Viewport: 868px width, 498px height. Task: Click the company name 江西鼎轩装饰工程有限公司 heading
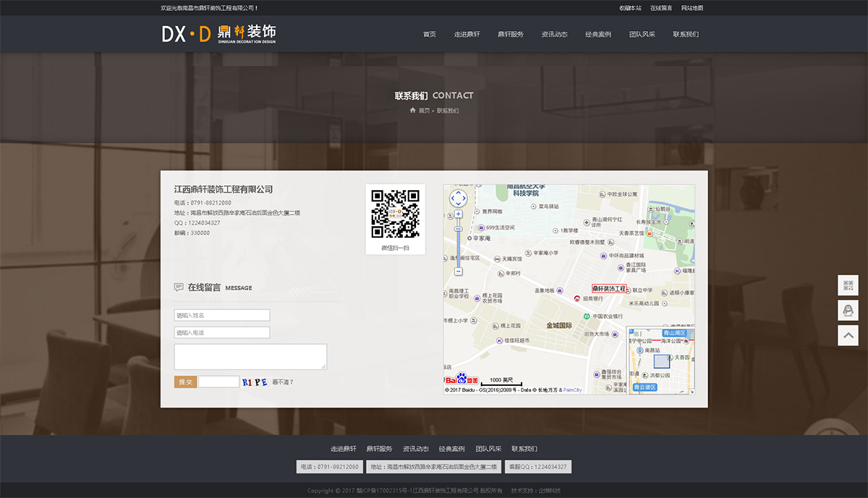[224, 189]
